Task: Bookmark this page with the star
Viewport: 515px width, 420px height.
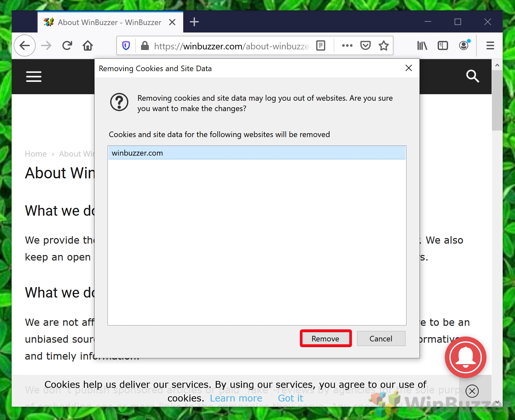Action: point(384,45)
